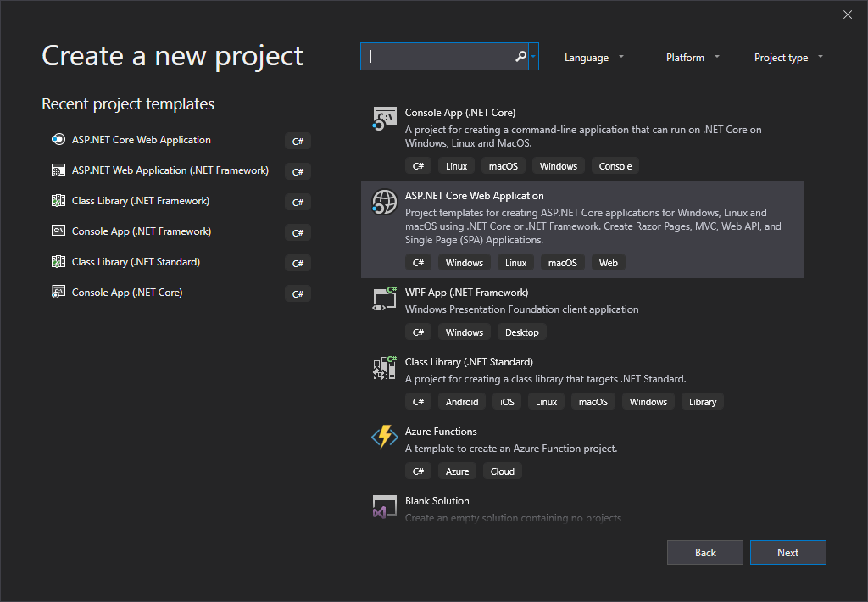This screenshot has width=868, height=602.
Task: Click C# badge next to recent Console App (.NET Core)
Action: pyautogui.click(x=298, y=293)
